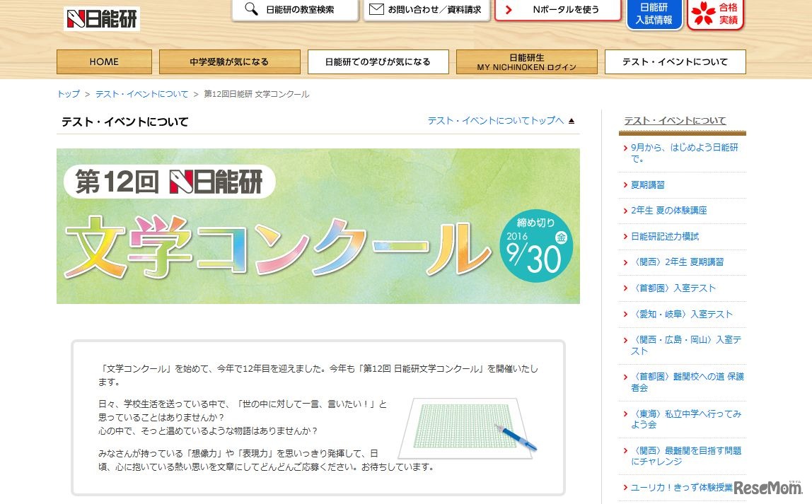
Task: Open 〈関西〉最難関を目指す問題にチャレンジ link
Action: [x=686, y=456]
